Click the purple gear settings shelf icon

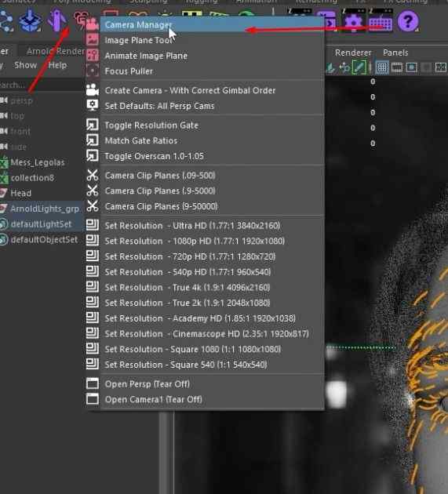(353, 21)
